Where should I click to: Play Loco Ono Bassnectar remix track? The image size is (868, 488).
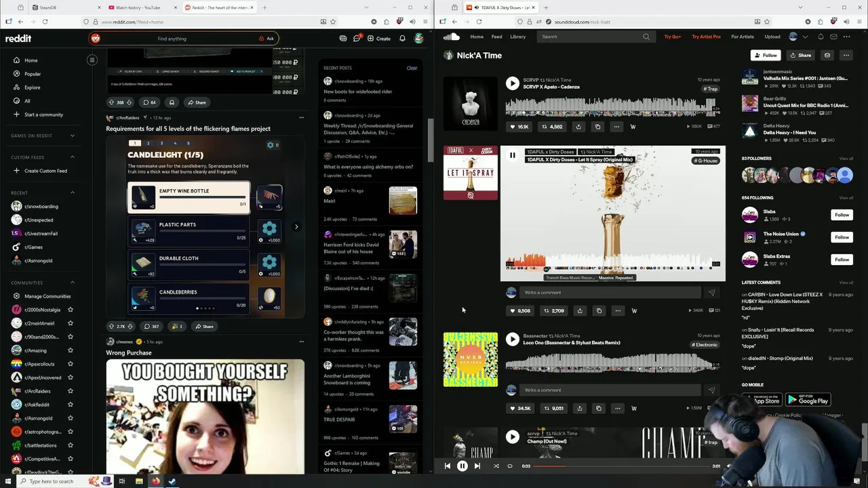513,339
